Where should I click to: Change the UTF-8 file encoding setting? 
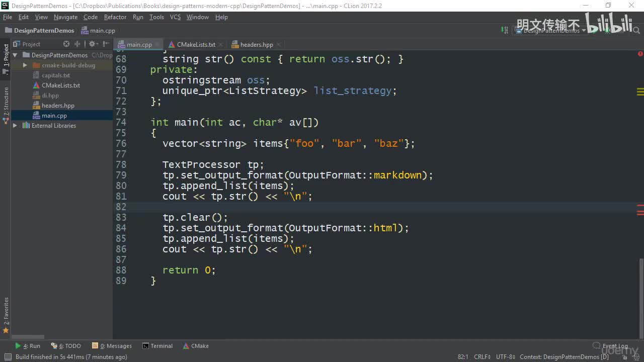pyautogui.click(x=506, y=357)
